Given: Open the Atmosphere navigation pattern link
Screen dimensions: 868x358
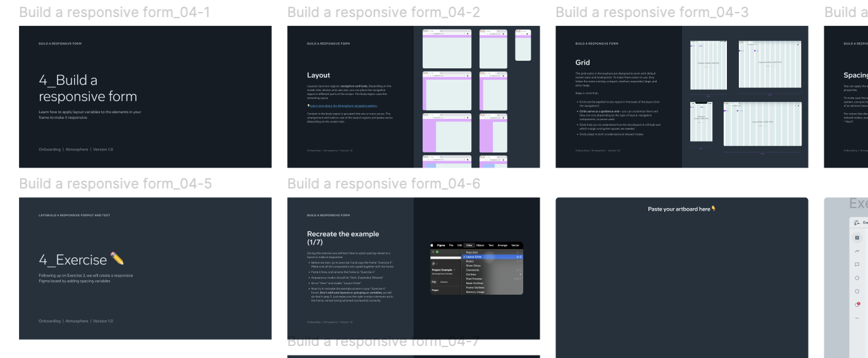Looking at the screenshot, I should click(342, 106).
